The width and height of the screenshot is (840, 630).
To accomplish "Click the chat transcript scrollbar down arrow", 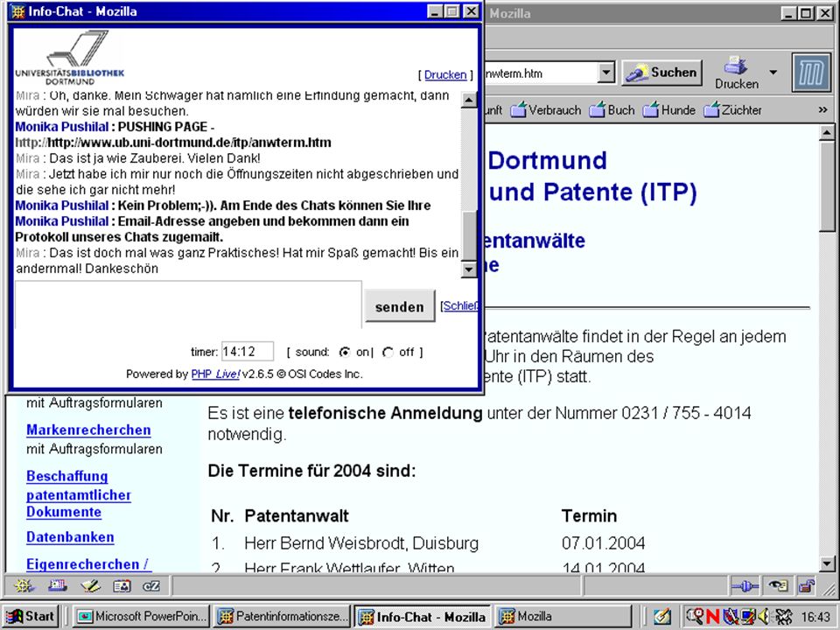I will (469, 269).
